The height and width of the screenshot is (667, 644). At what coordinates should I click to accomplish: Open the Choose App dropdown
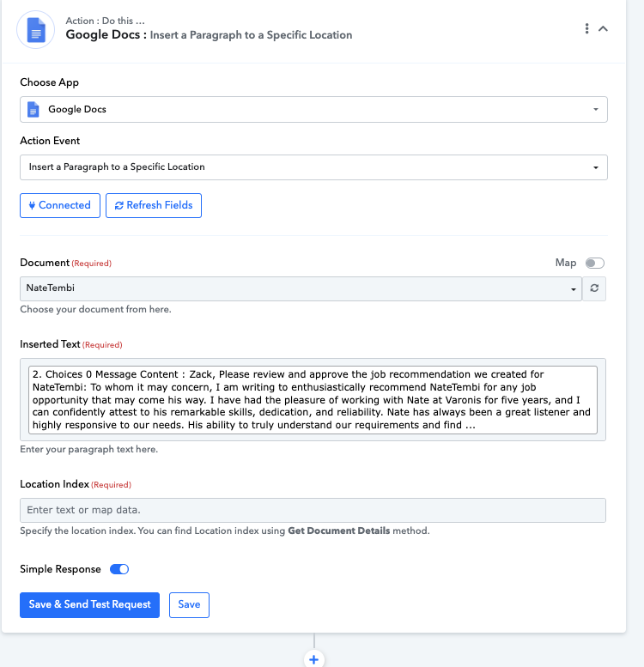(313, 109)
